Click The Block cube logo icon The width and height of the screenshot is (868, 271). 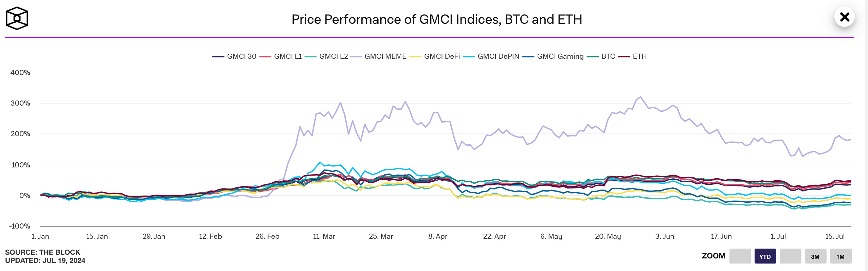17,18
